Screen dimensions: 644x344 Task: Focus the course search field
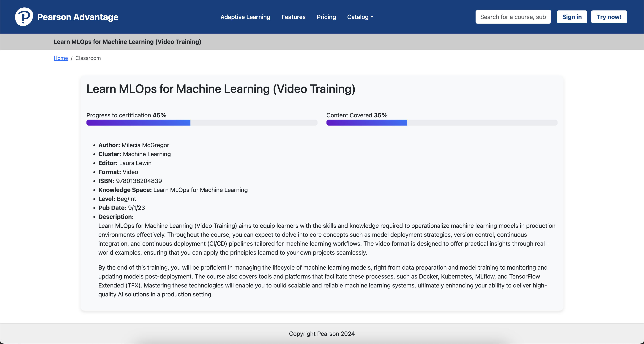[x=513, y=17]
